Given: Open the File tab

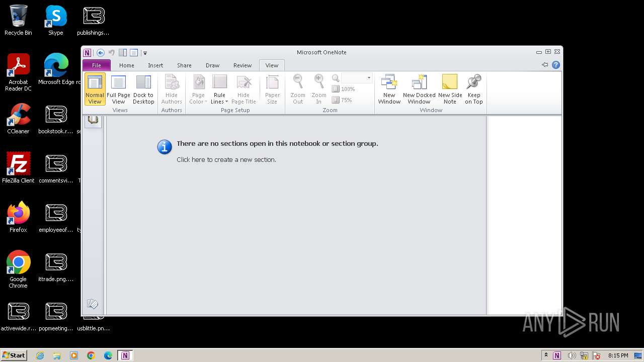Looking at the screenshot, I should [97, 65].
